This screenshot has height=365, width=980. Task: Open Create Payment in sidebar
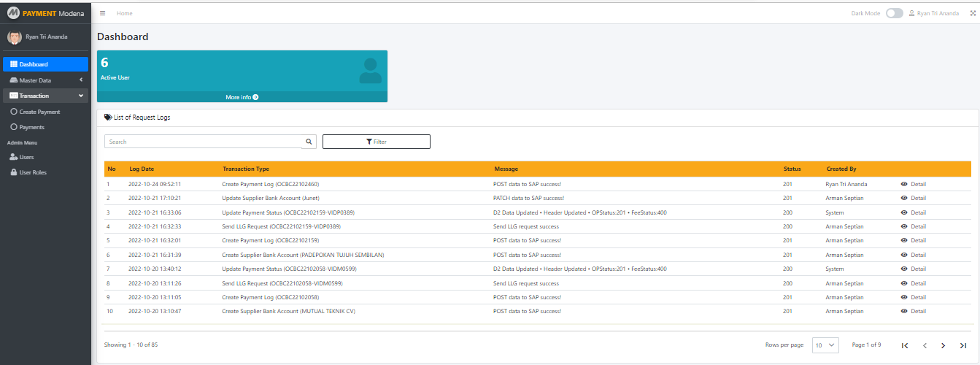pos(39,112)
